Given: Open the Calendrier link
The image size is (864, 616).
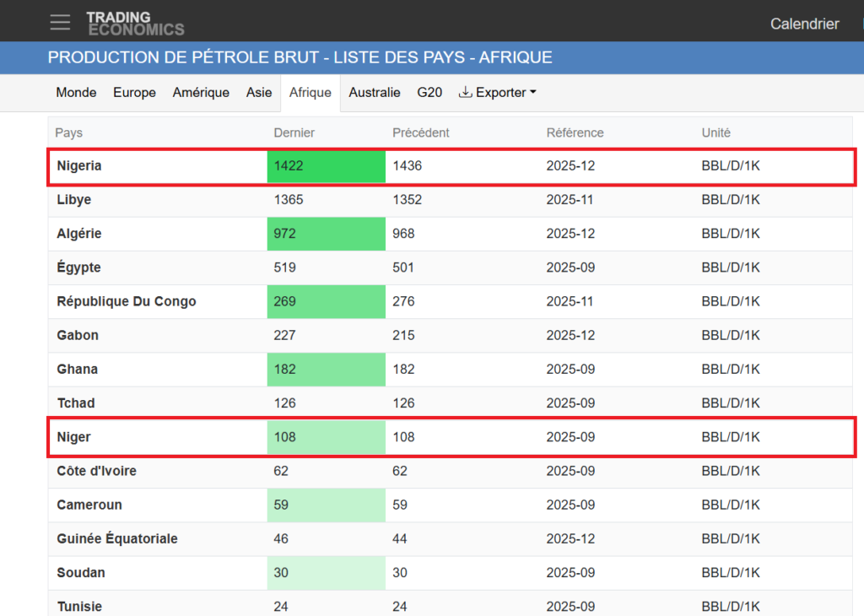Looking at the screenshot, I should pos(804,24).
